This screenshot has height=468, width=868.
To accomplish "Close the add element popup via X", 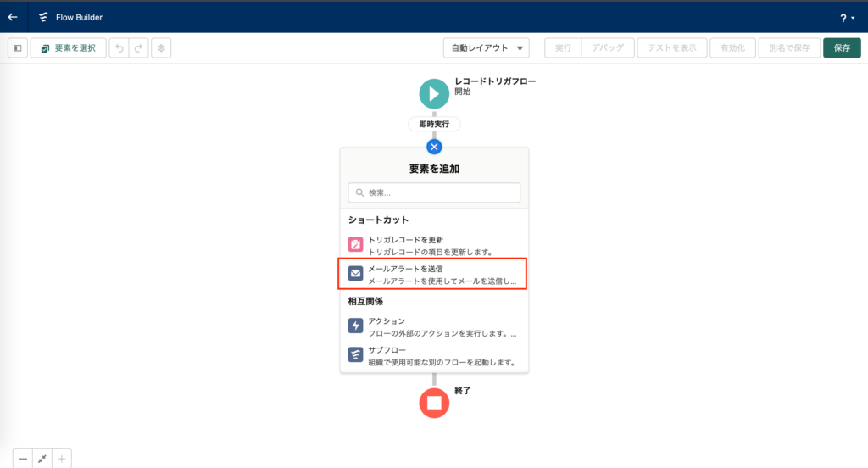I will point(434,146).
